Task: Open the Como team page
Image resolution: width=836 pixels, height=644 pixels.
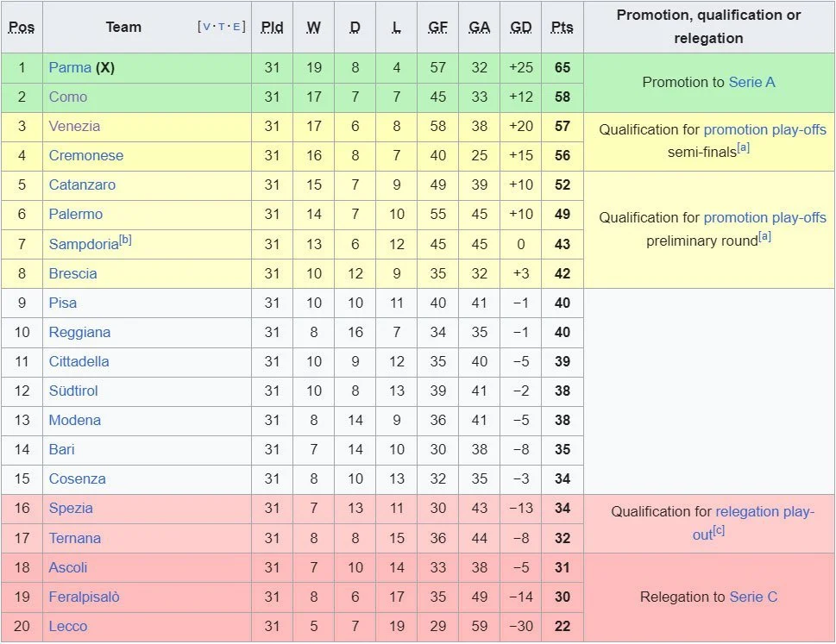Action: [x=68, y=97]
